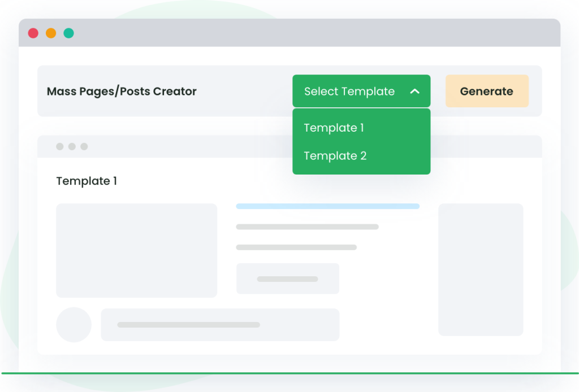
Task: Click the red dot in window title bar
Action: [x=33, y=33]
